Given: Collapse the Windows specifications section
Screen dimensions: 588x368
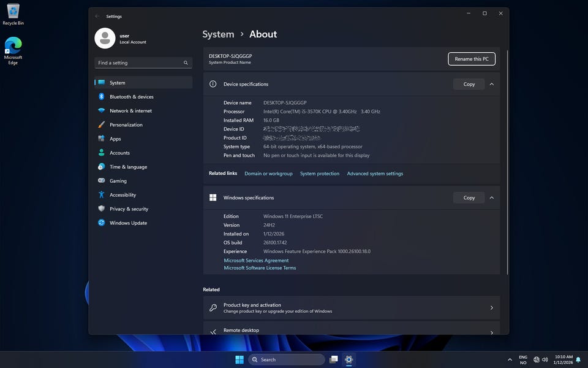Looking at the screenshot, I should click(492, 197).
